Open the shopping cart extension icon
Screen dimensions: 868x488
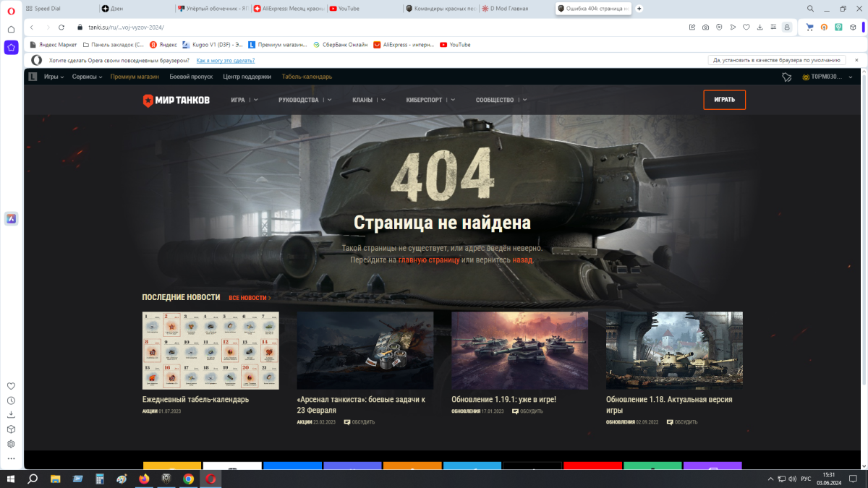click(809, 27)
